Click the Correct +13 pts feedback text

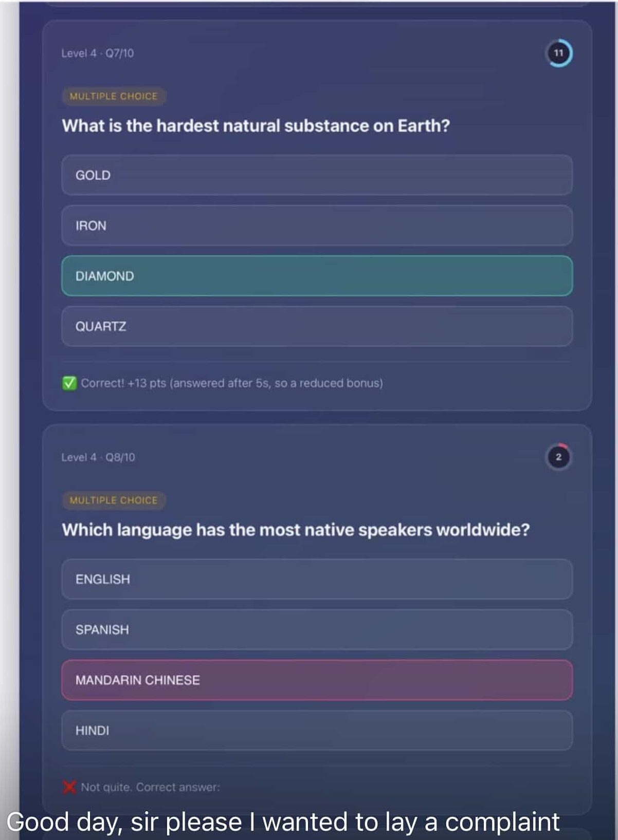[x=232, y=383]
